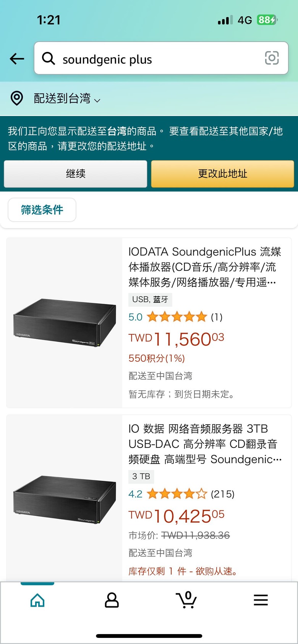Open the SoundgenicPlus product thumbnail
This screenshot has width=298, height=644.
(64, 323)
